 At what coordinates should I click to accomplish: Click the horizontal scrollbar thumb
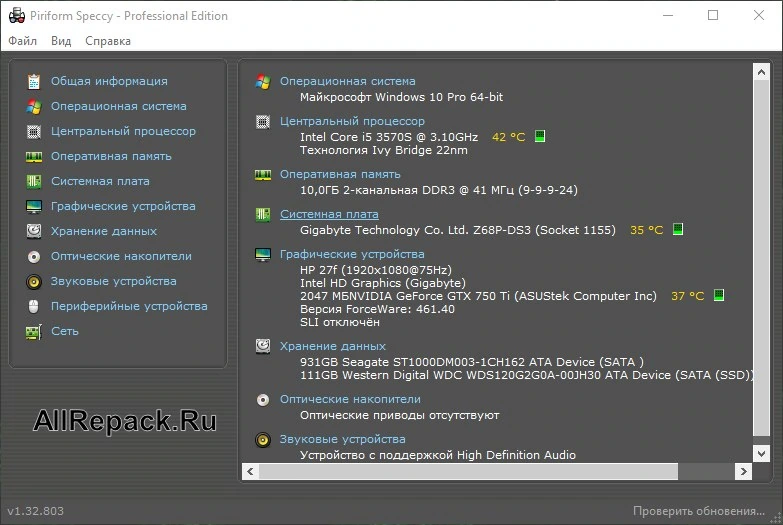click(468, 472)
